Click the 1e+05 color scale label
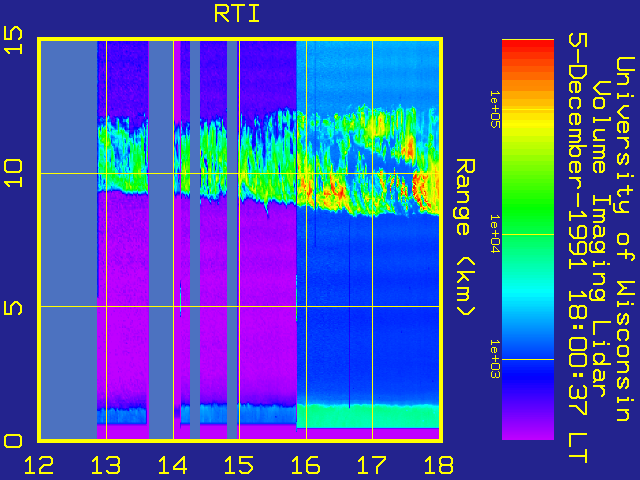Screen dimensions: 640x480 (494, 109)
